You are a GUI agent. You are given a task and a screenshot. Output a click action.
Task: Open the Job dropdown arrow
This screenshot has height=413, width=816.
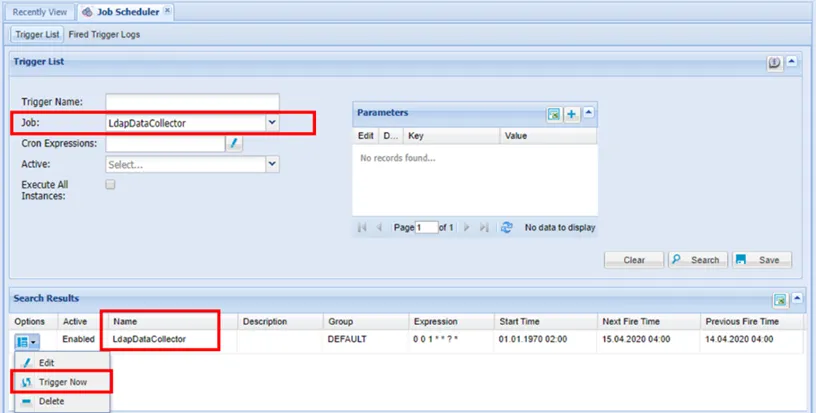pyautogui.click(x=272, y=123)
